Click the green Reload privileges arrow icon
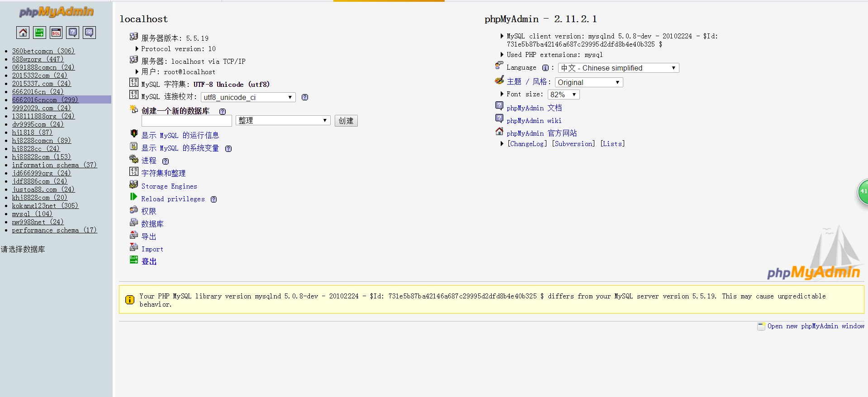 click(134, 197)
